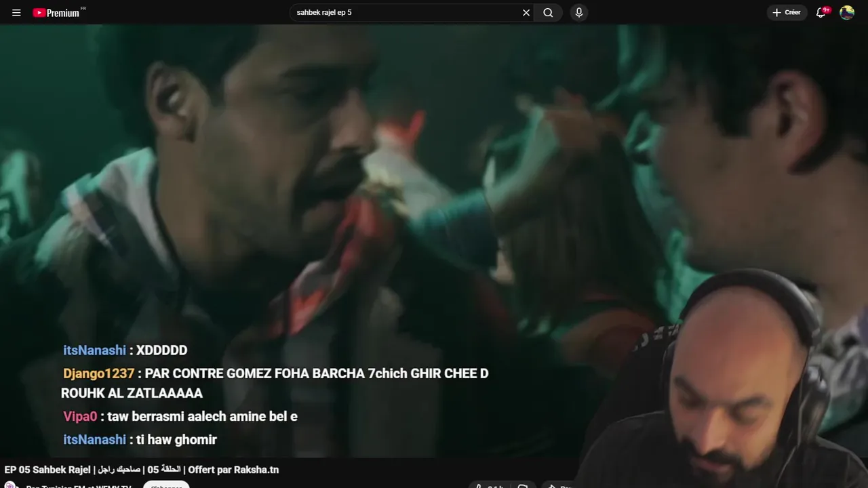Run search with magnifying glass button

548,12
